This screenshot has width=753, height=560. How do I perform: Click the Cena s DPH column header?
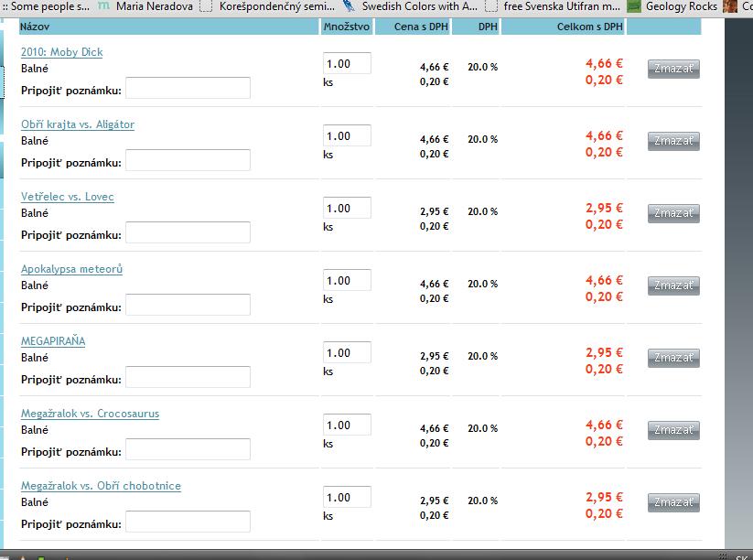413,27
